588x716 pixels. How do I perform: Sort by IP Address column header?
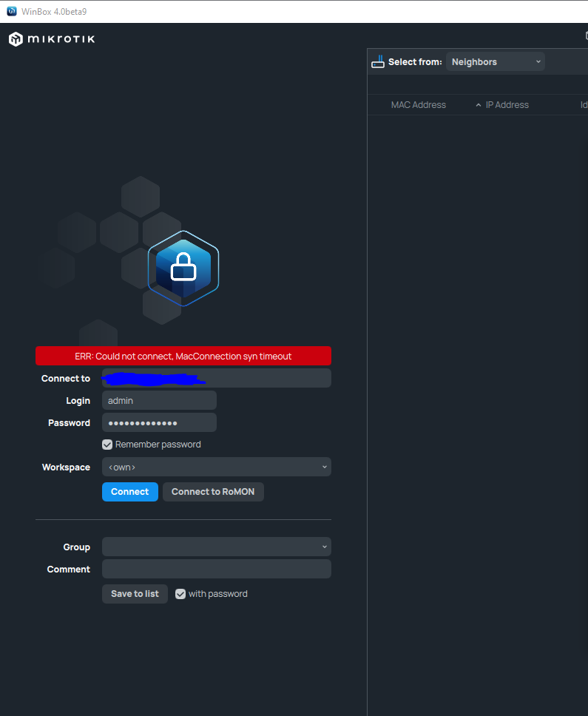point(507,104)
